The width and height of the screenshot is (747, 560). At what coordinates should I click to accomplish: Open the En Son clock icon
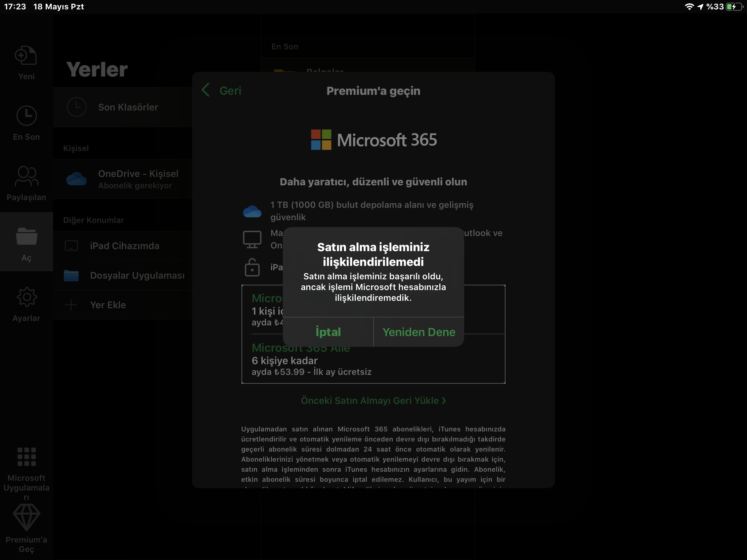[26, 116]
